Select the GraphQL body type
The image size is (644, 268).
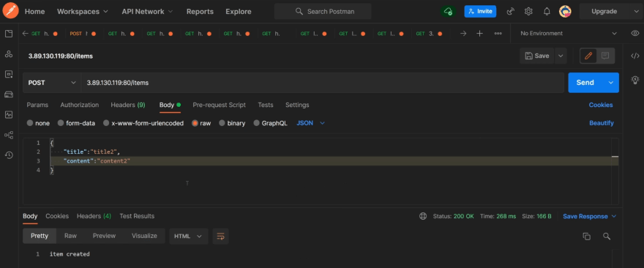coord(257,123)
